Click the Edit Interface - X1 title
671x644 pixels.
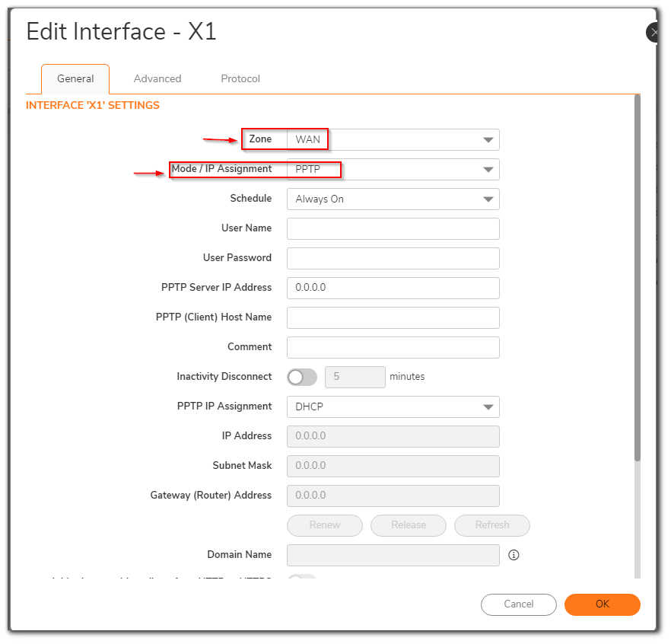(x=121, y=32)
